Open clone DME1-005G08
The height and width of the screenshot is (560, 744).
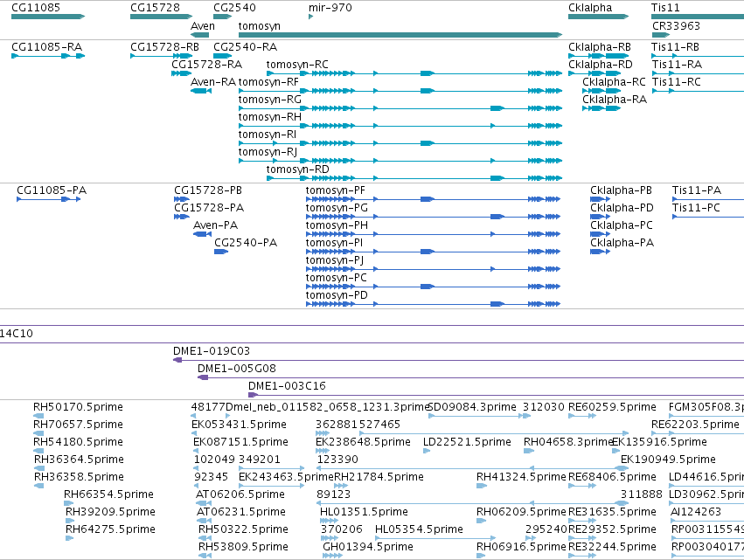tap(236, 369)
